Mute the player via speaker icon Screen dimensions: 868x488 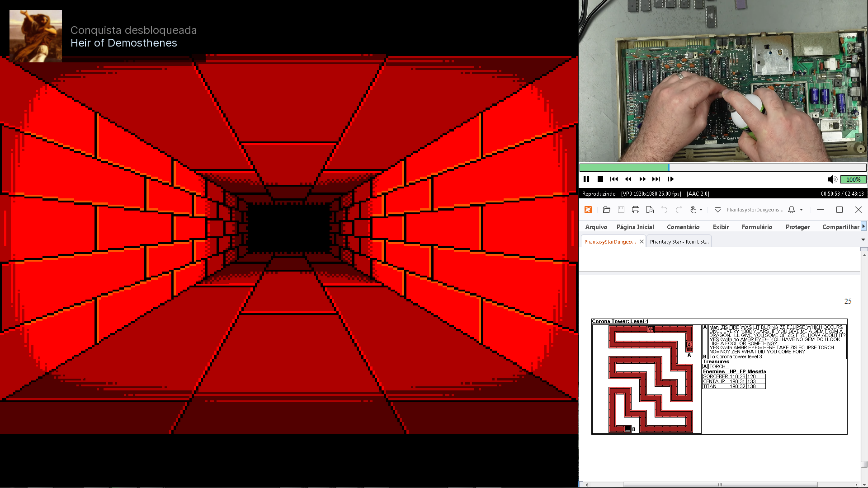832,179
